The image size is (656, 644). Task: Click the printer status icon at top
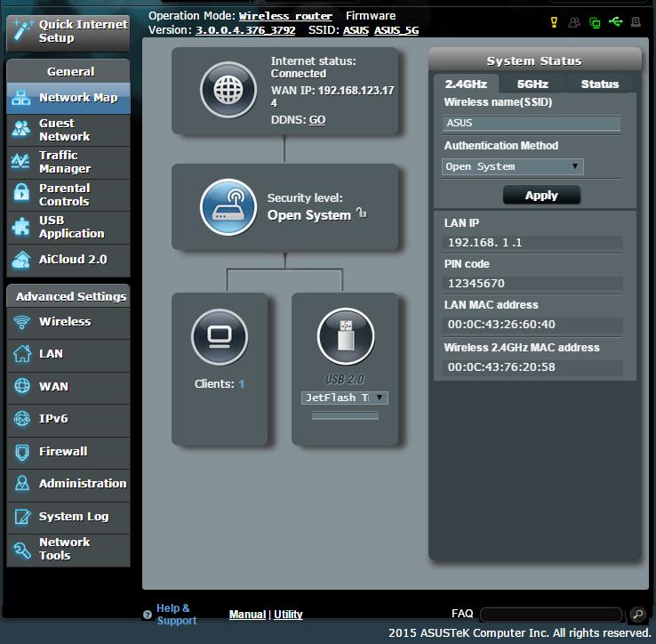(636, 21)
